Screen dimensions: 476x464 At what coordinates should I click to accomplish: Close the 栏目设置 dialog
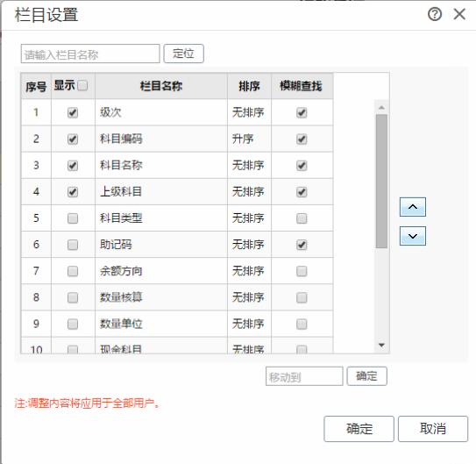click(459, 14)
